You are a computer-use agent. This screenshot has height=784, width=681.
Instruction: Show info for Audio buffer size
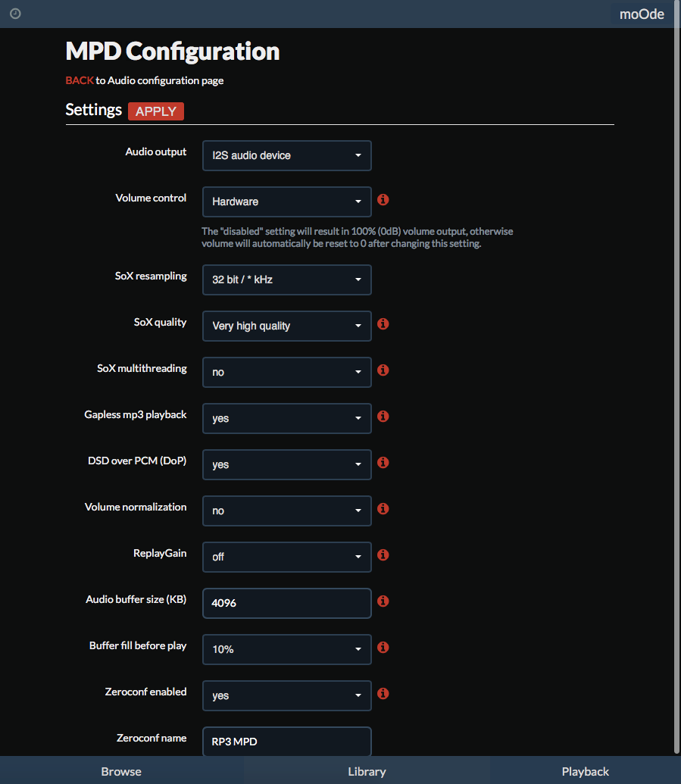[x=383, y=601]
